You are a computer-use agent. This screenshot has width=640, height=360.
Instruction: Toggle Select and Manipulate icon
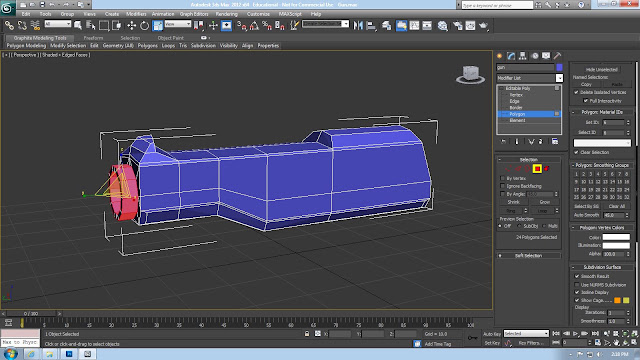point(213,26)
